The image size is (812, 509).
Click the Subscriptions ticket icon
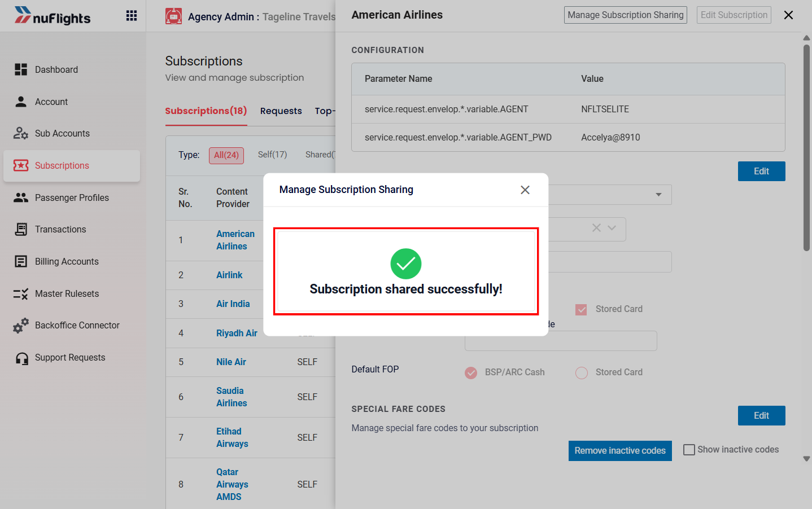(x=21, y=165)
